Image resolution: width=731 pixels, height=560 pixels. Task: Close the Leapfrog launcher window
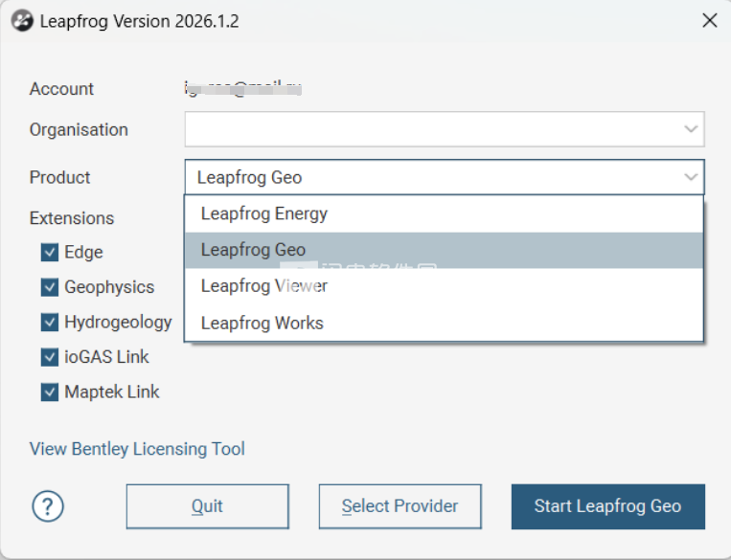710,20
